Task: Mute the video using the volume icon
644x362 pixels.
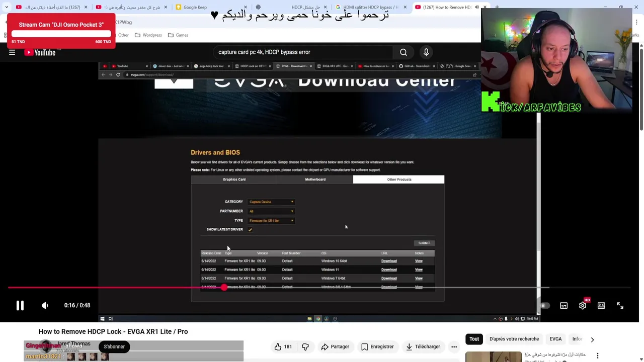Action: (x=45, y=305)
